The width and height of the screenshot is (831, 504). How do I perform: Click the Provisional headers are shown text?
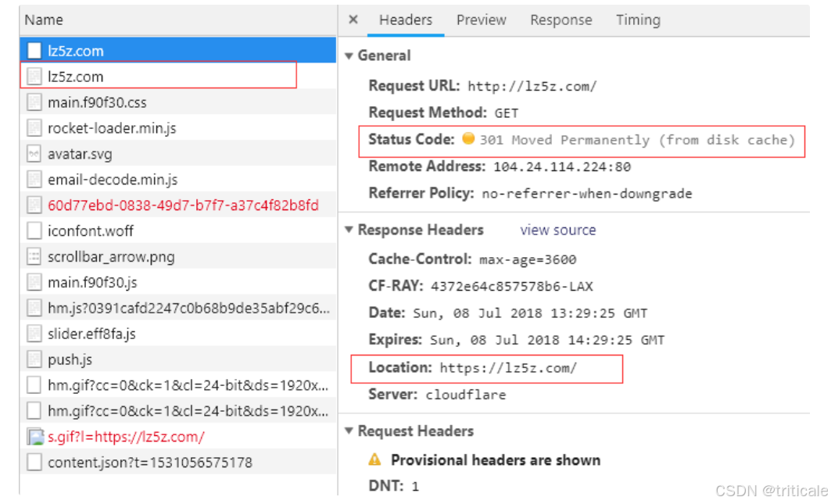pyautogui.click(x=496, y=460)
